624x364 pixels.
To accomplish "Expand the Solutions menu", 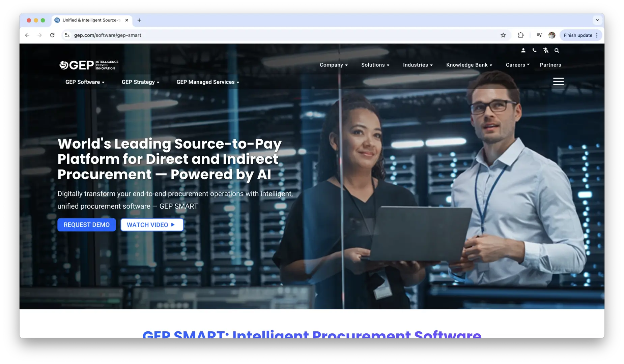I will coord(375,65).
